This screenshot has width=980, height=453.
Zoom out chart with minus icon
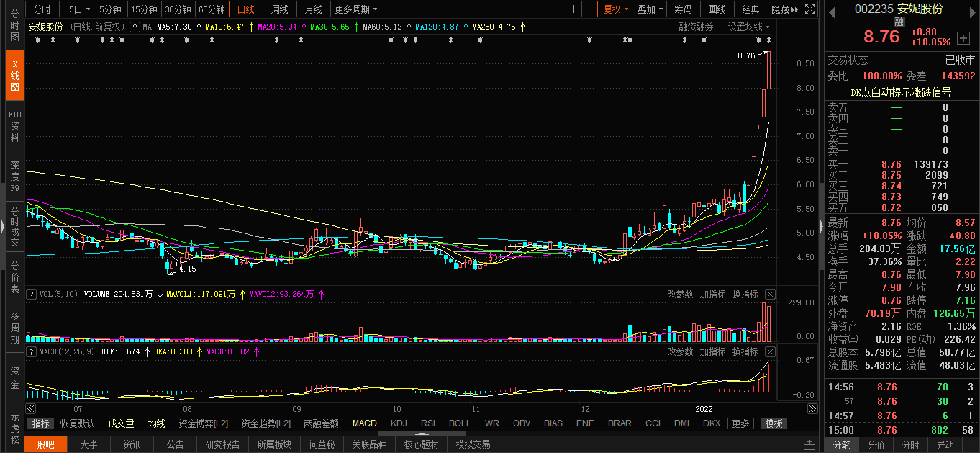point(589,9)
